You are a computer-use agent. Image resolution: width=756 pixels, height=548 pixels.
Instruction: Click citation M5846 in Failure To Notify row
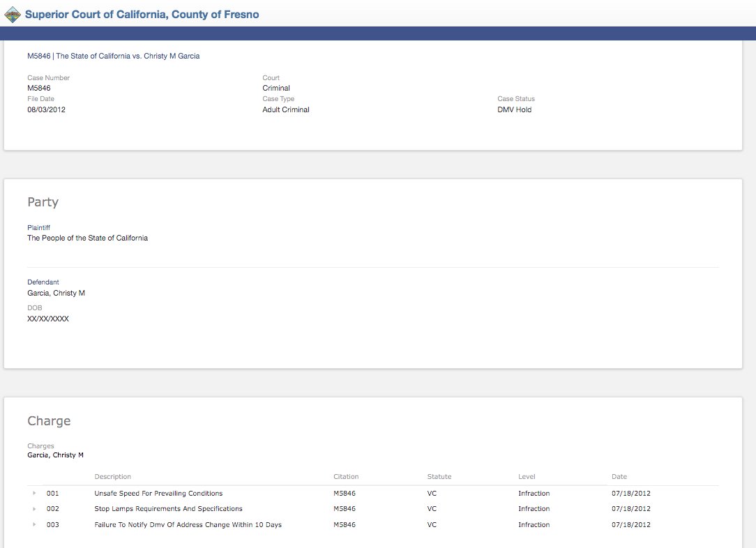[345, 524]
